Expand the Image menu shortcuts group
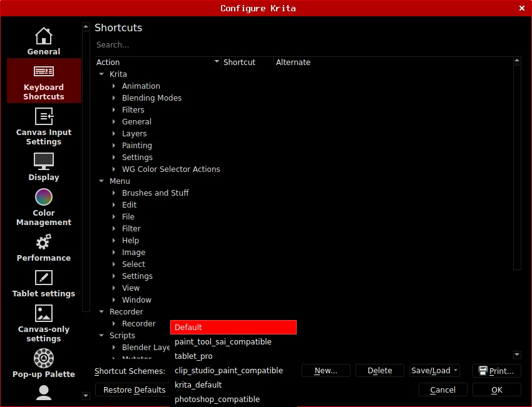The image size is (532, 407). coord(114,252)
